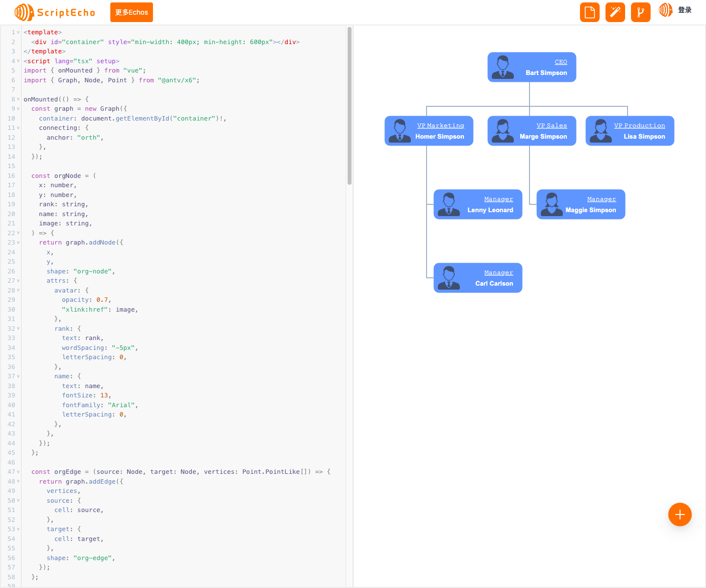
Task: Click the 登录 login link
Action: click(684, 10)
